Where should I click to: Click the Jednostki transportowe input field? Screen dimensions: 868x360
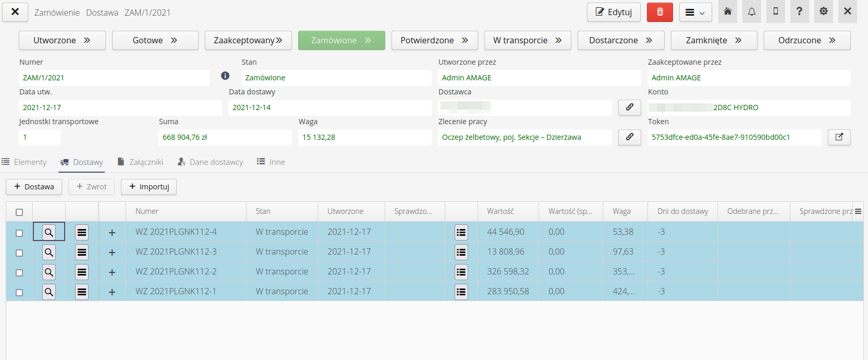click(40, 137)
